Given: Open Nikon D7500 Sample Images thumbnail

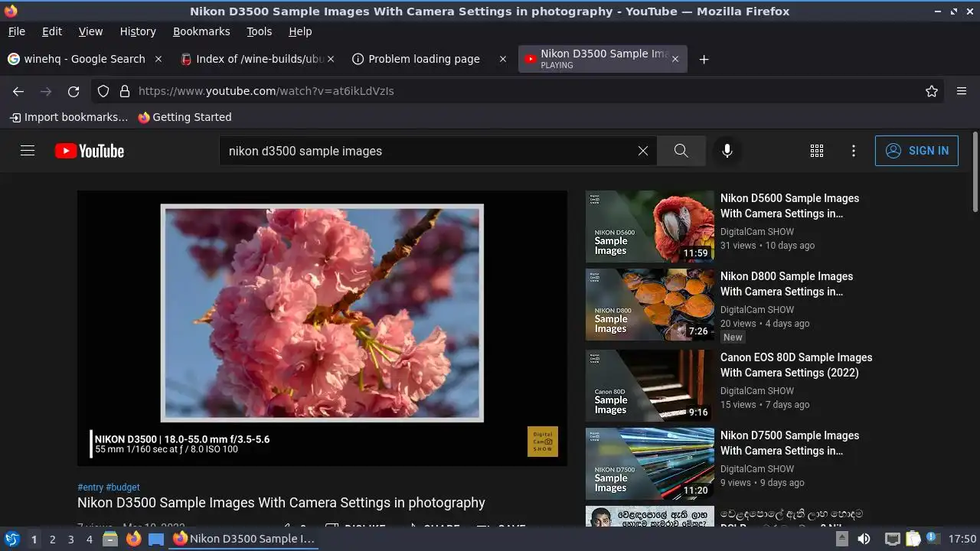Looking at the screenshot, I should (650, 464).
